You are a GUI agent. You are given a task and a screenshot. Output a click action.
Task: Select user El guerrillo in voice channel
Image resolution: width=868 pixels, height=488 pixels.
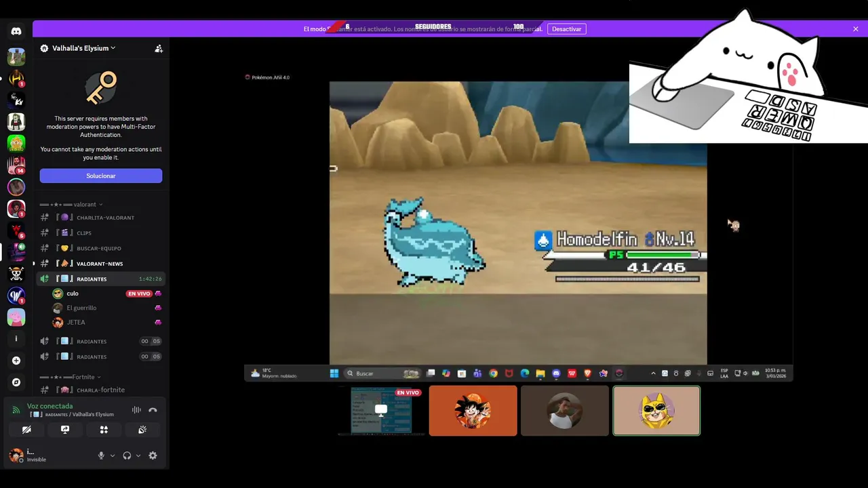coord(81,308)
